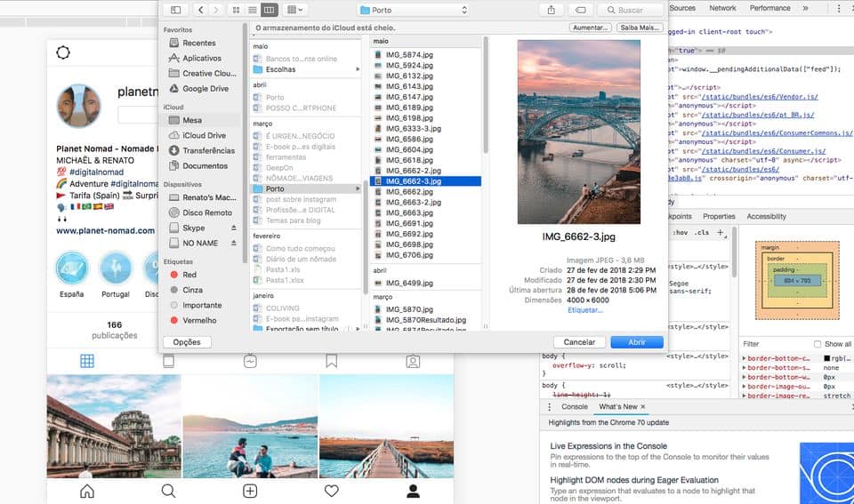Switch file dialog to column view
Screen dimensions: 854x504
pos(269,10)
